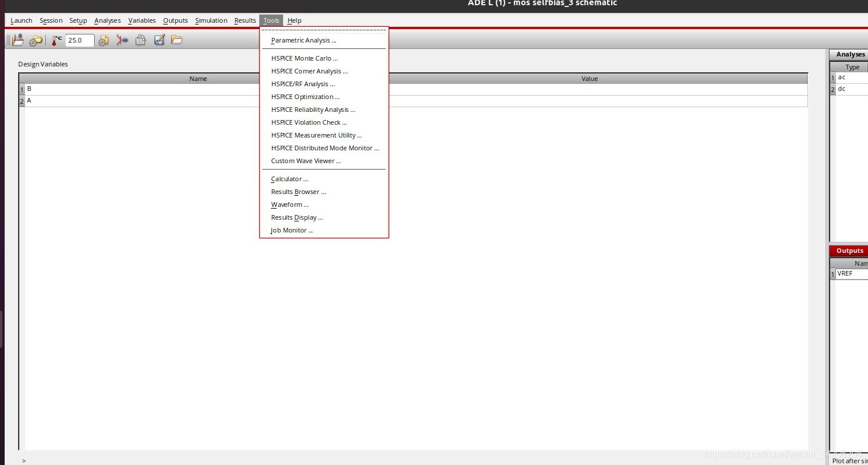Open Job Monitor from Tools menu

[x=324, y=230]
